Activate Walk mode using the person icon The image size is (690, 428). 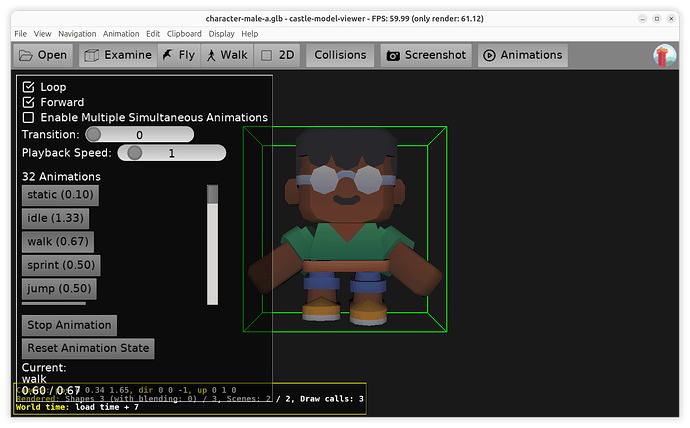click(x=211, y=55)
